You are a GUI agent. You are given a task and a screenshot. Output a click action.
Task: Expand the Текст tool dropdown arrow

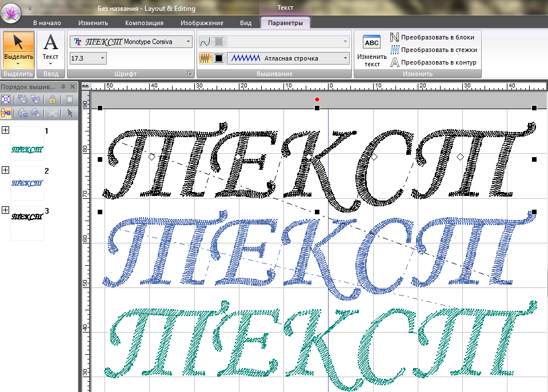tap(51, 63)
